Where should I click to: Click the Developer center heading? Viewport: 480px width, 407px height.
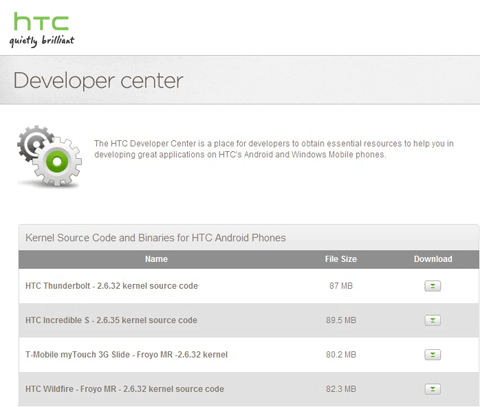(x=98, y=81)
